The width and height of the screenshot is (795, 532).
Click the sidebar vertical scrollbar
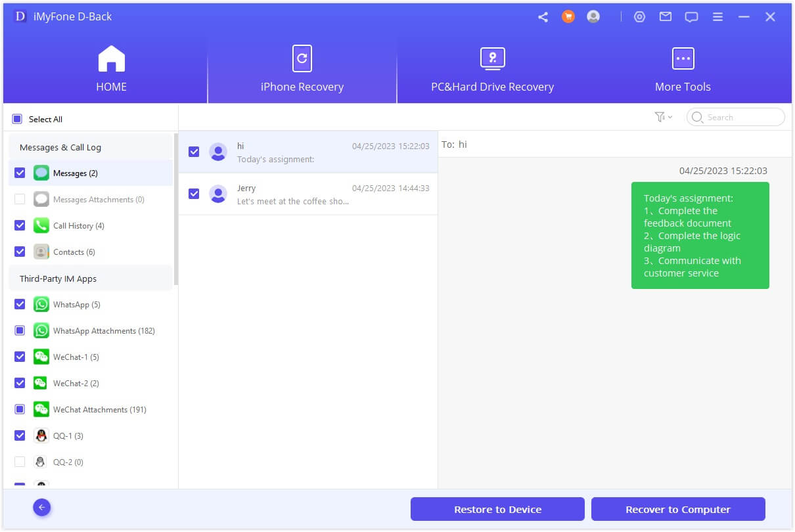click(x=175, y=210)
